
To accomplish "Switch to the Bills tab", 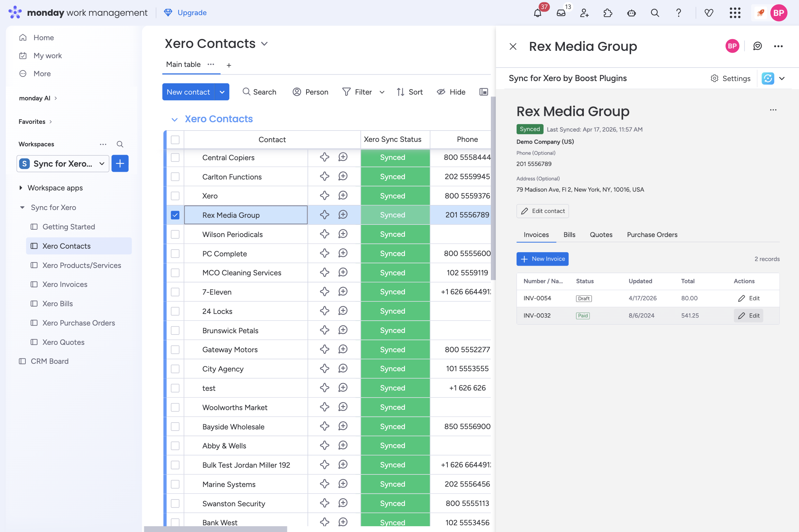I will (x=569, y=235).
